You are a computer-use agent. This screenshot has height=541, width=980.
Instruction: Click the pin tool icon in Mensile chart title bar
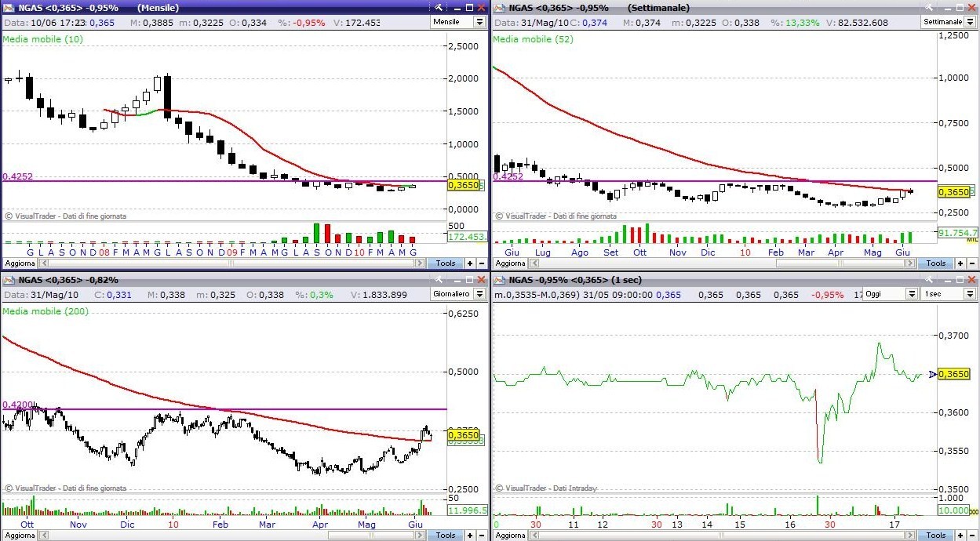tap(439, 7)
